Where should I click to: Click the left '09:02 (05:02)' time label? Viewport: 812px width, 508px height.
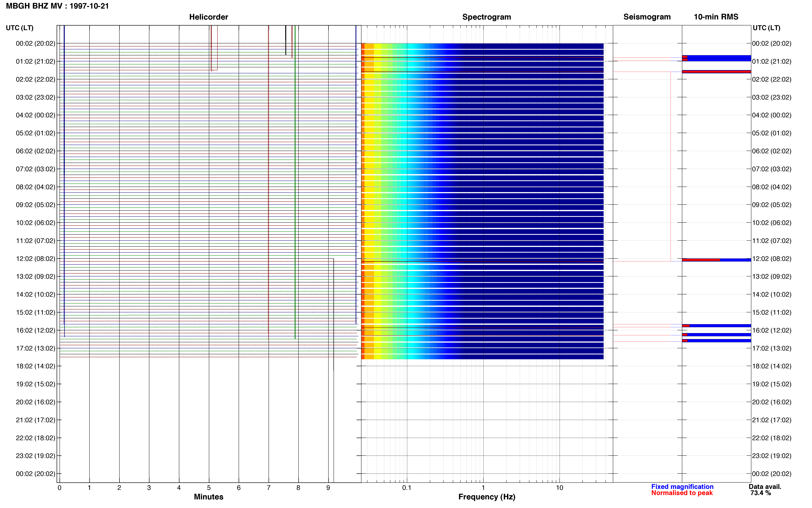click(x=36, y=205)
